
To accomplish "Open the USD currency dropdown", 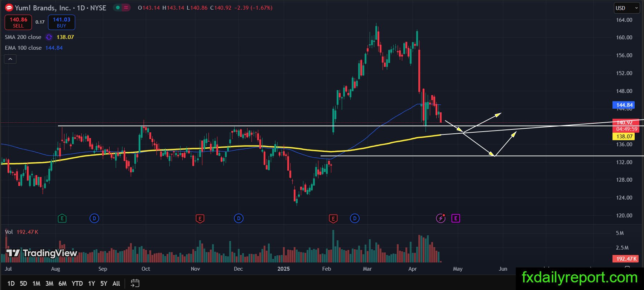I will 627,8.
